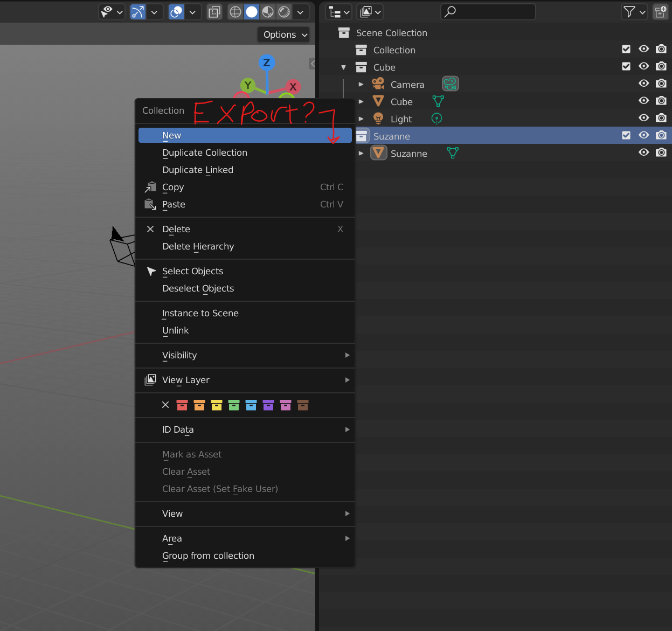Open the ID Data submenu
672x631 pixels.
[x=245, y=429]
